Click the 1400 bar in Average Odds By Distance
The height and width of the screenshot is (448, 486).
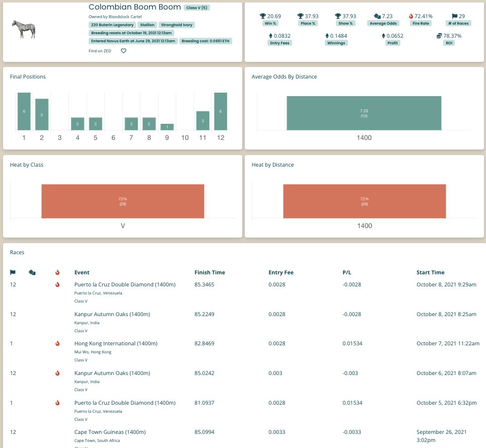point(364,113)
